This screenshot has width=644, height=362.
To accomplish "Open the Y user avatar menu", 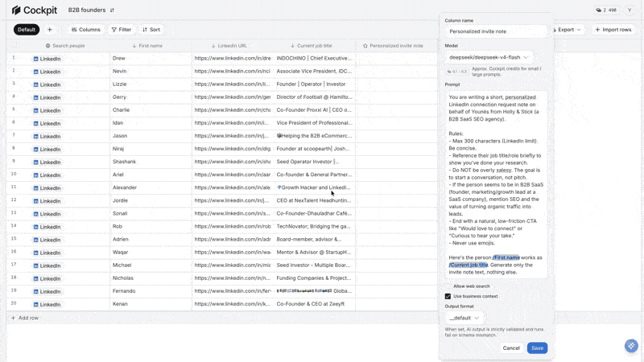I will 630,10.
